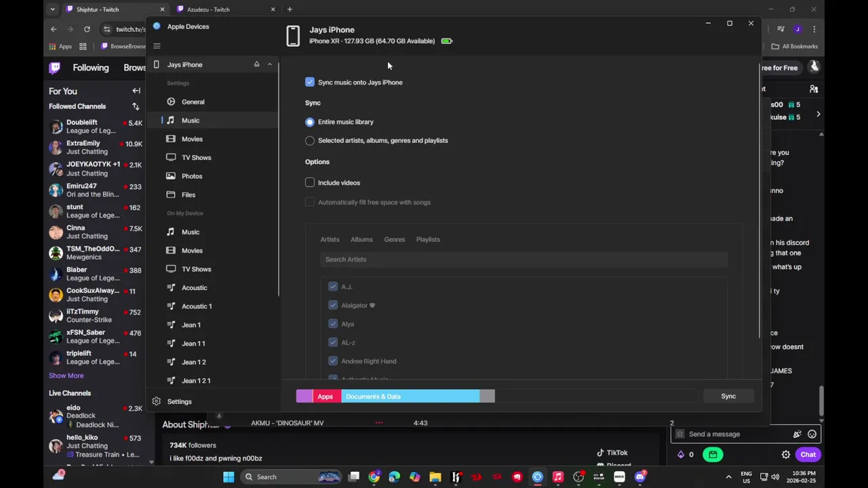868x488 pixels.
Task: Click the Apps segment of storage bar
Action: coord(325,396)
